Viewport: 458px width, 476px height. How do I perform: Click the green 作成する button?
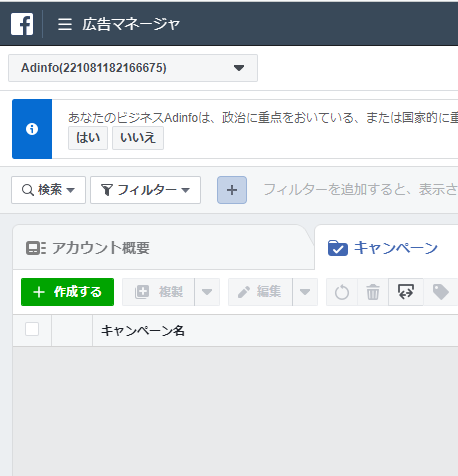[67, 292]
